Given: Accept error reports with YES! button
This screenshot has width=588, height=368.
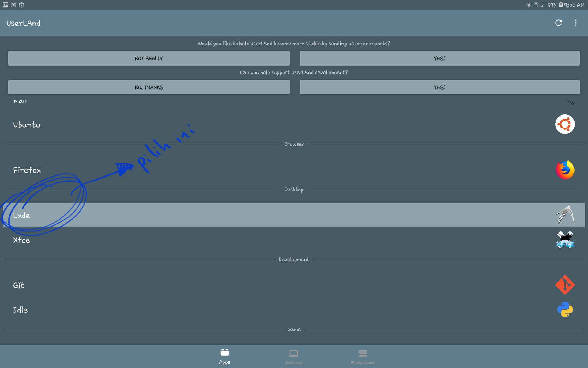Looking at the screenshot, I should pos(439,58).
